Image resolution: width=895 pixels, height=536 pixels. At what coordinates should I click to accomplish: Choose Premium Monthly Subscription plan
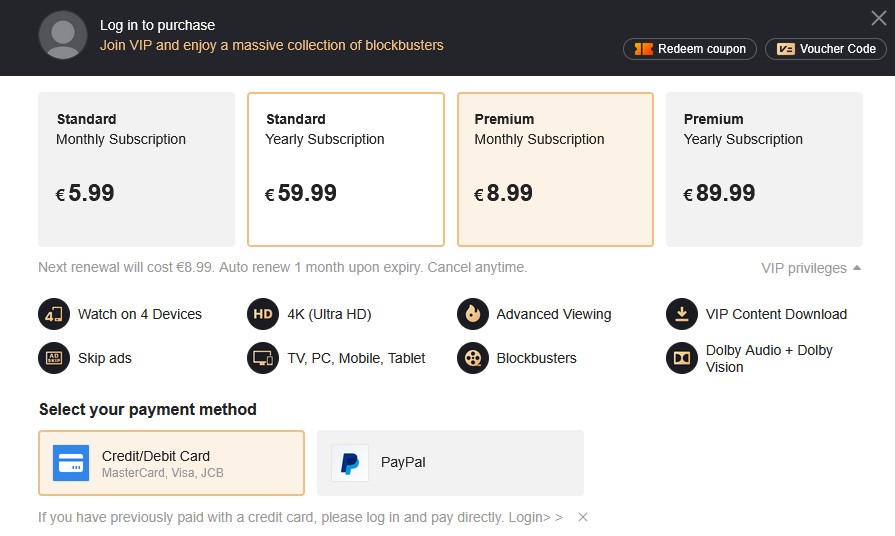pyautogui.click(x=555, y=169)
